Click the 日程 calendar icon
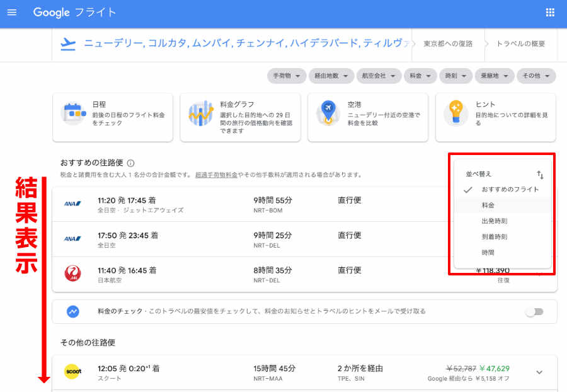This screenshot has height=392, width=567. point(74,113)
